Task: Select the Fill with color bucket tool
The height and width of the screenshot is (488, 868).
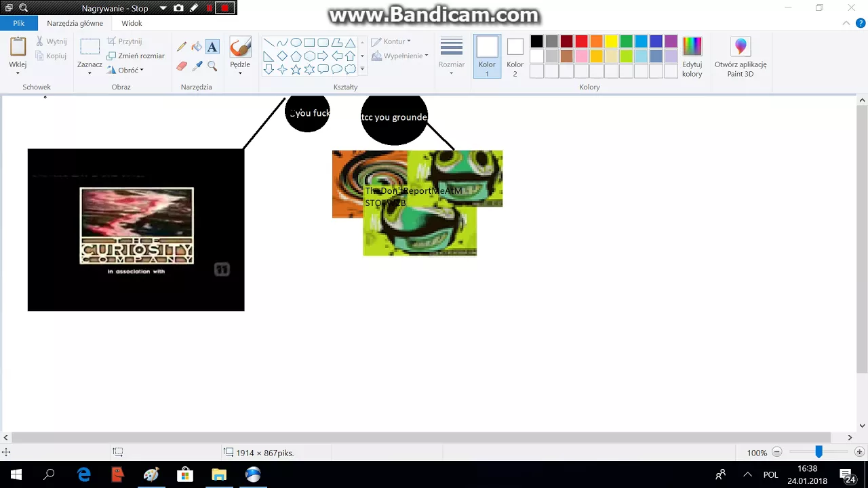Action: [x=197, y=47]
